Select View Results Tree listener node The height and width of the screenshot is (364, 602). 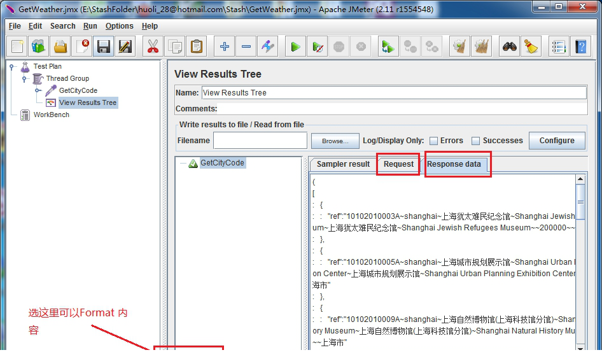click(88, 102)
